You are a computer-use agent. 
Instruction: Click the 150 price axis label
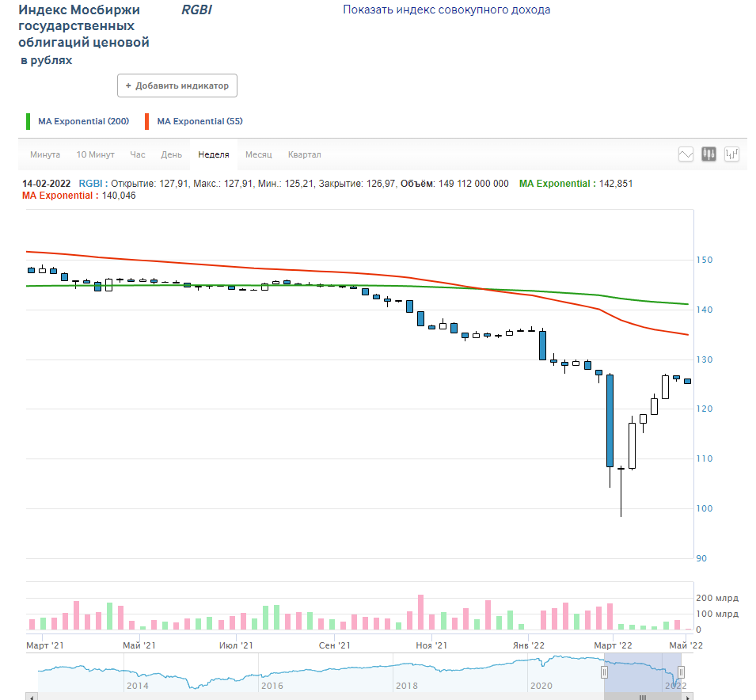(x=704, y=260)
